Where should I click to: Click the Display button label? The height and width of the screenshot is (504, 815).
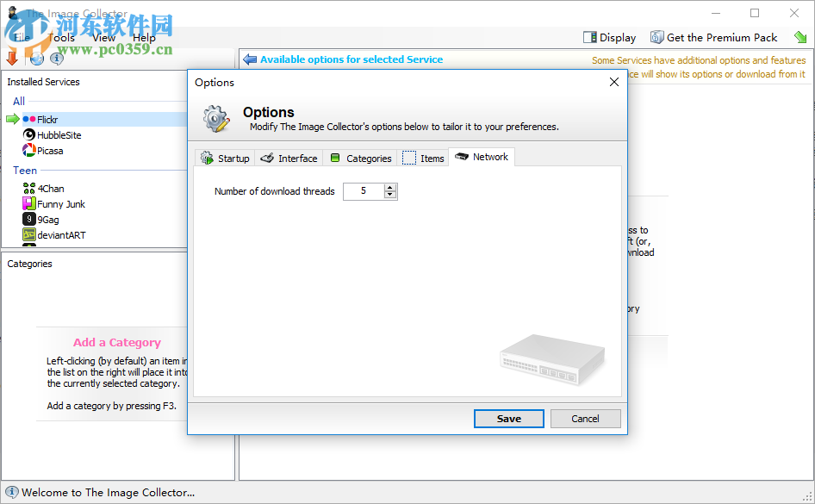(x=618, y=37)
